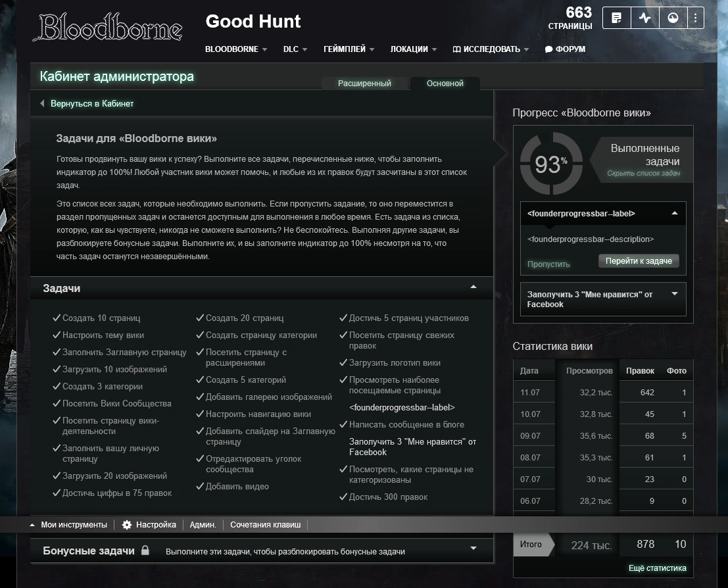This screenshot has width=728, height=588.
Task: Open the ГЕЙМПЛЕЙ navigation menu
Action: [x=349, y=49]
